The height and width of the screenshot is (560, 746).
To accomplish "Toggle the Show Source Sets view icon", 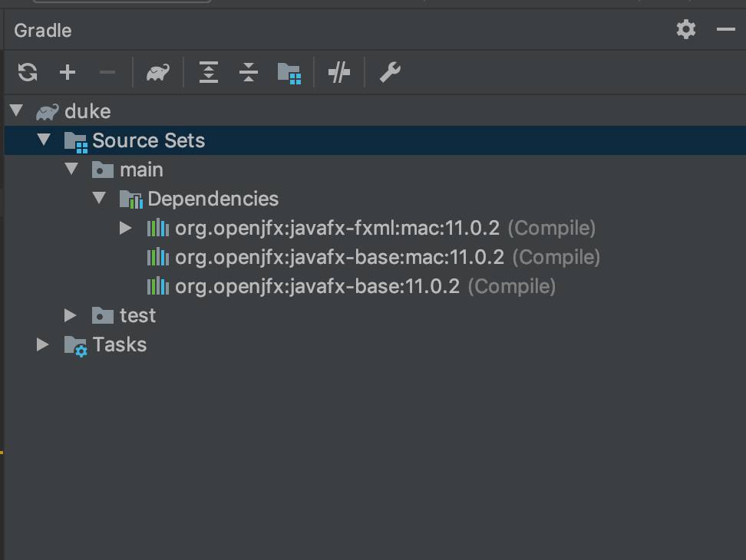I will pyautogui.click(x=289, y=73).
